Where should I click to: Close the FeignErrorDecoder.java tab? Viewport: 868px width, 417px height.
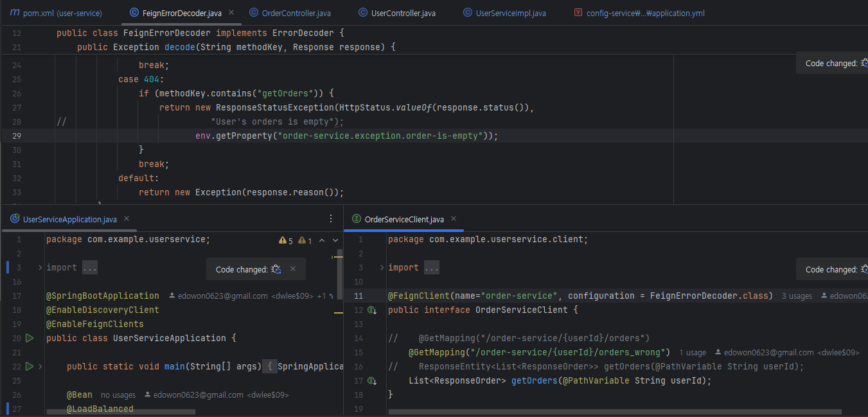[x=231, y=12]
